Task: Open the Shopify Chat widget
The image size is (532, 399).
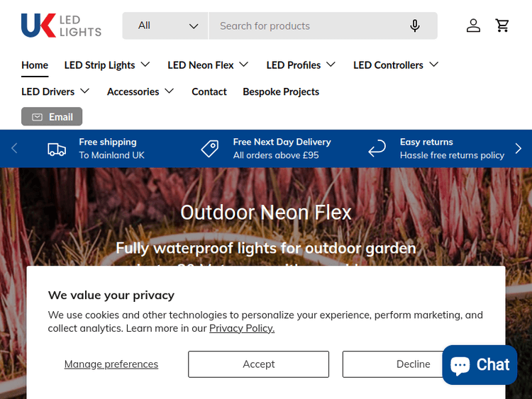Action: click(x=480, y=365)
